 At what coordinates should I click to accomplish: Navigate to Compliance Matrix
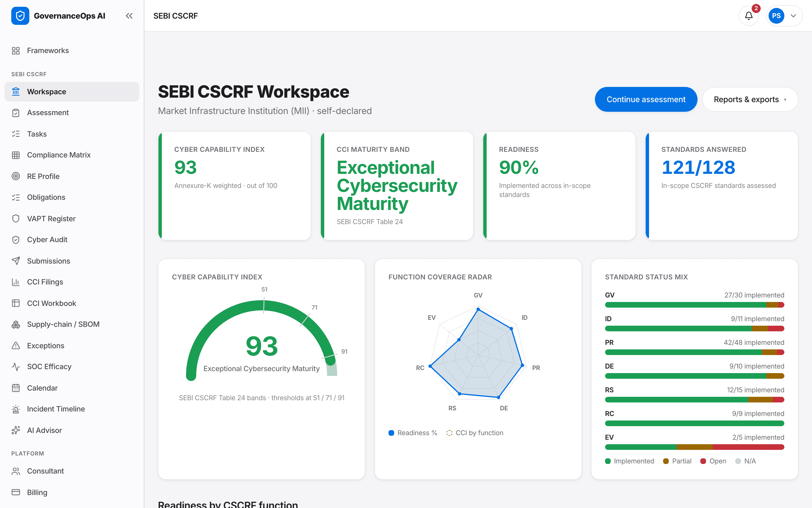(72, 155)
